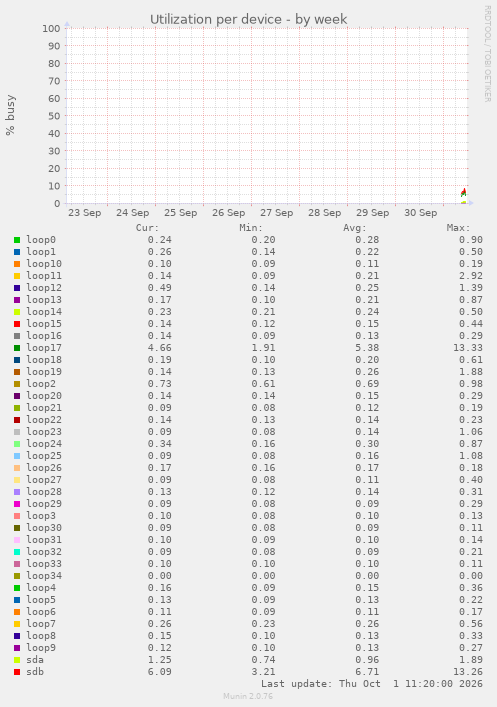Click sda's Cur value 1.25

[160, 660]
